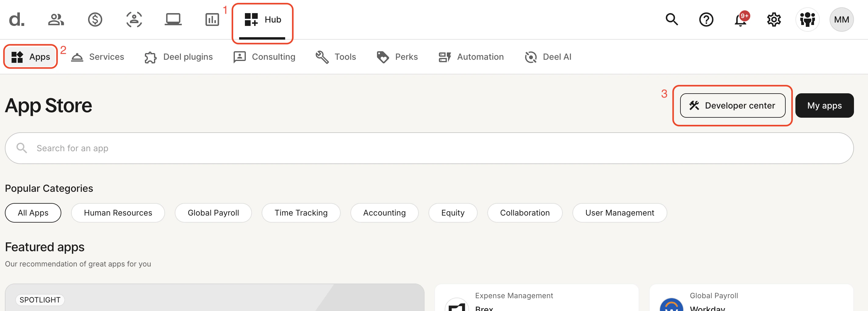The width and height of the screenshot is (868, 311).
Task: Switch to the Hub tab
Action: pos(263,19)
